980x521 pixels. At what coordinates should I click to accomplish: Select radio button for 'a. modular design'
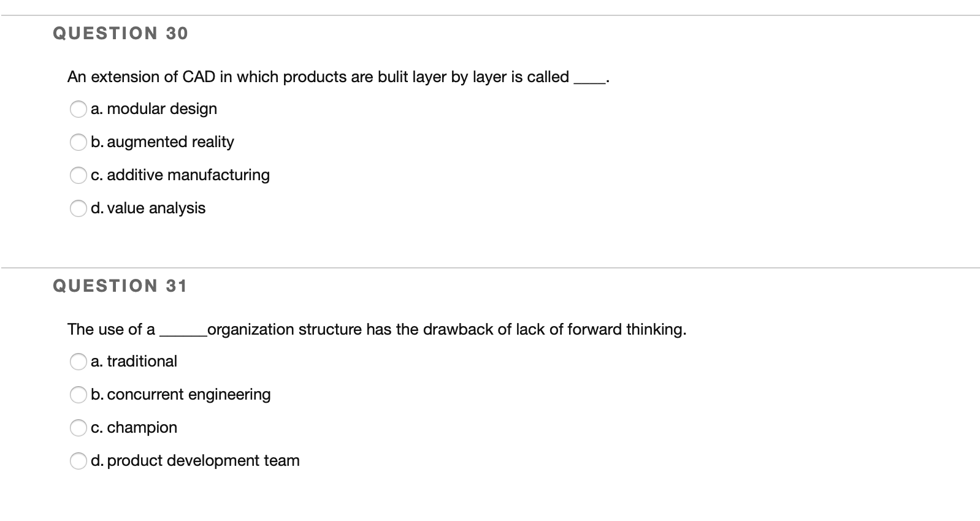point(78,110)
